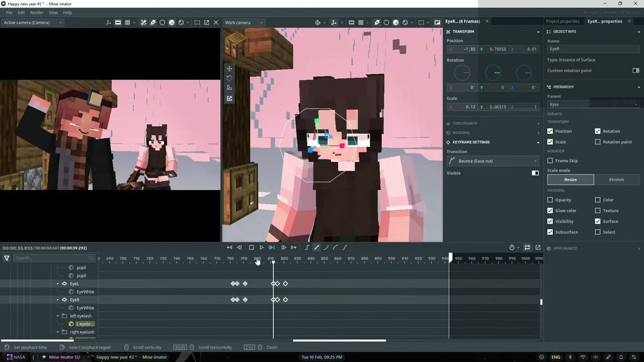Click the Y rotation dial
Viewport: 644px width, 362px height.
tap(493, 73)
